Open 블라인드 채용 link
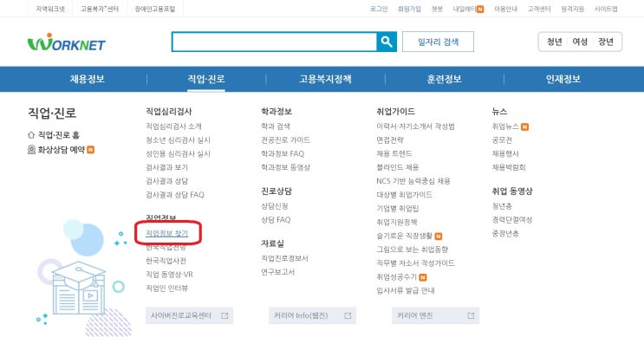Viewport: 644px width, 337px height. tap(398, 167)
